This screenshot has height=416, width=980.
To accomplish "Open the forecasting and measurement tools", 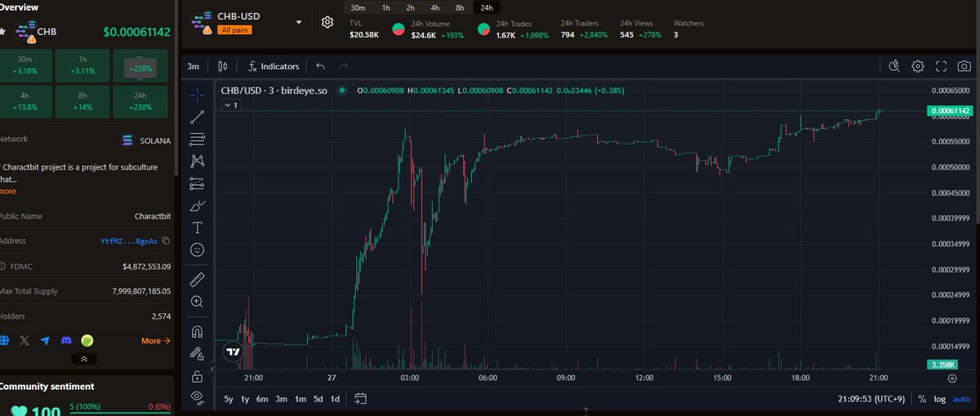I will click(197, 184).
